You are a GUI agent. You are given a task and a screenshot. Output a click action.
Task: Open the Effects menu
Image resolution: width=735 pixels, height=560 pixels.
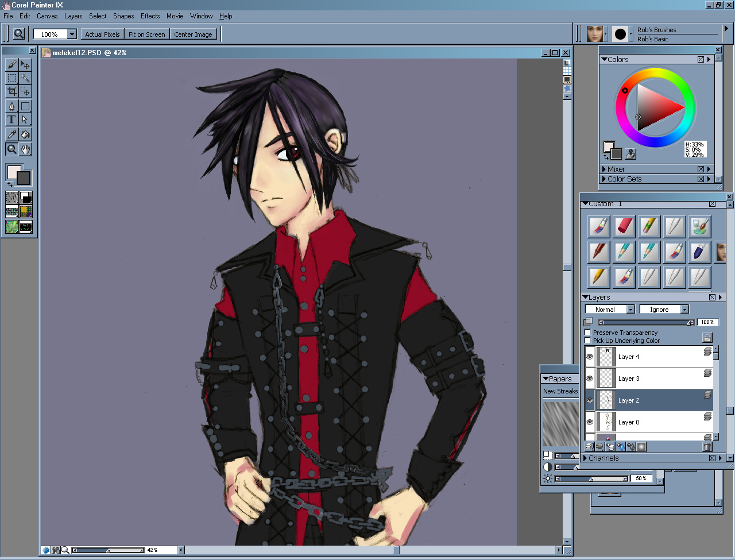150,16
